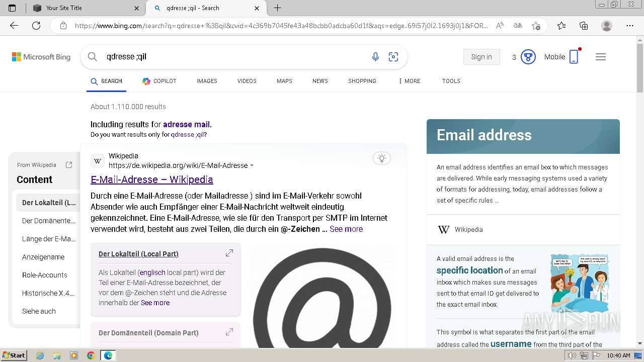Open browser profile avatar
Screen dimensions: 644x362
click(x=607, y=26)
